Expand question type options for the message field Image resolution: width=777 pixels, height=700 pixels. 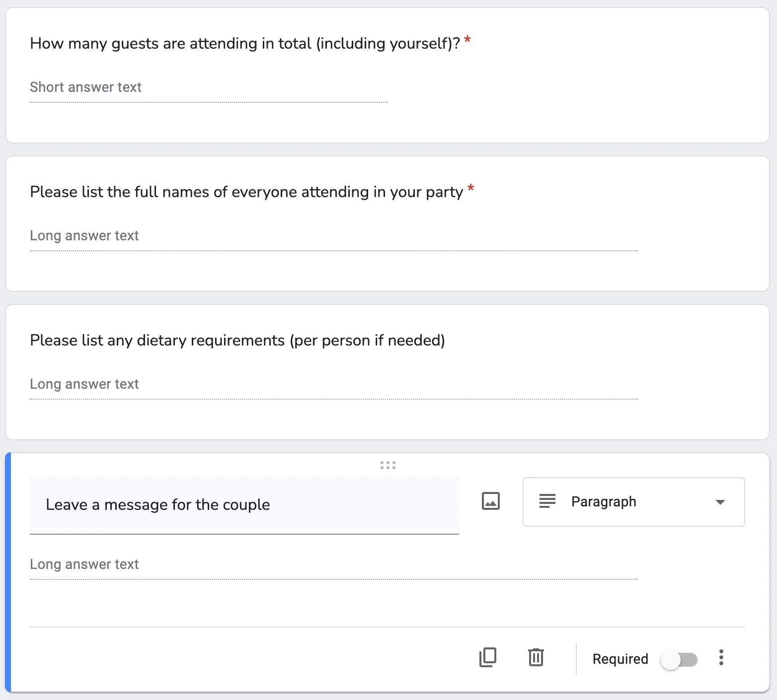(x=633, y=501)
